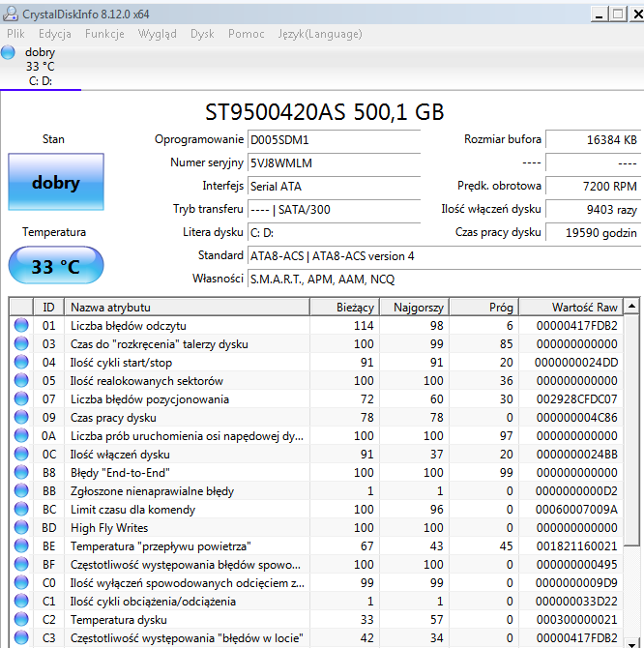Open the Edycja menu
The image size is (644, 648).
point(54,34)
